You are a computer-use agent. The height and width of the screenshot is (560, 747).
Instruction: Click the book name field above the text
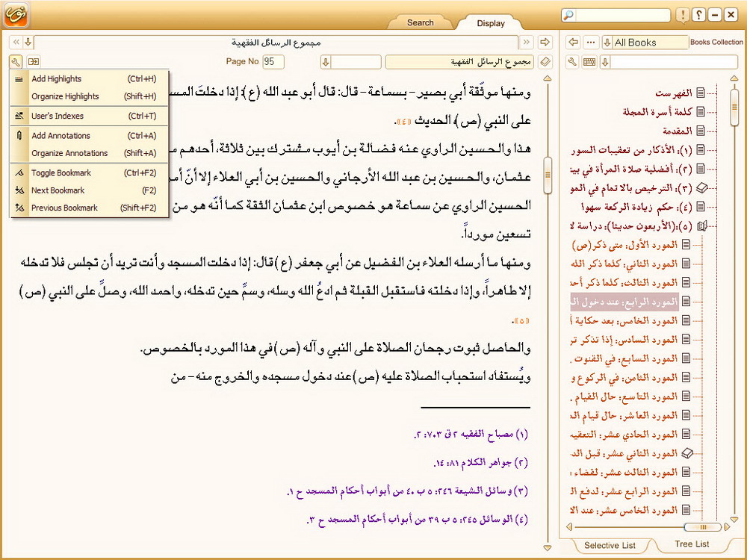coord(459,62)
